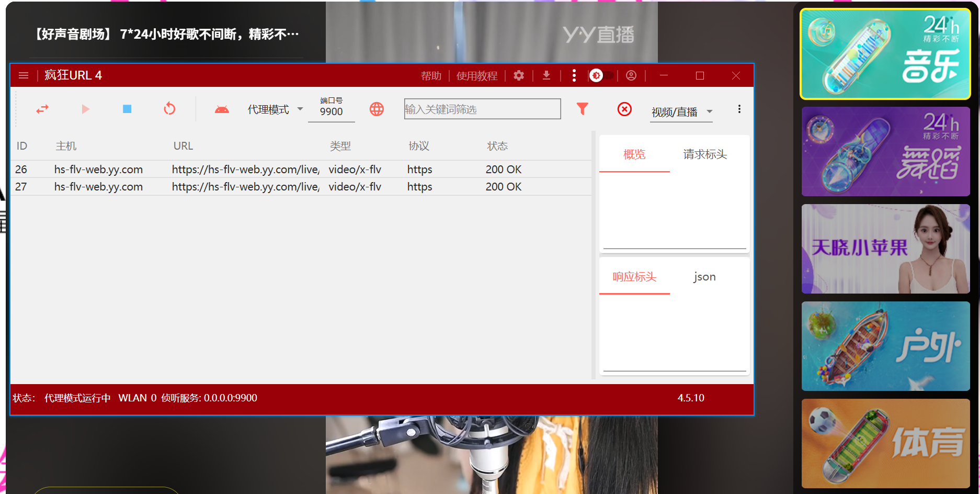Image resolution: width=980 pixels, height=494 pixels.
Task: Open settings via the title bar gear icon
Action: [519, 75]
